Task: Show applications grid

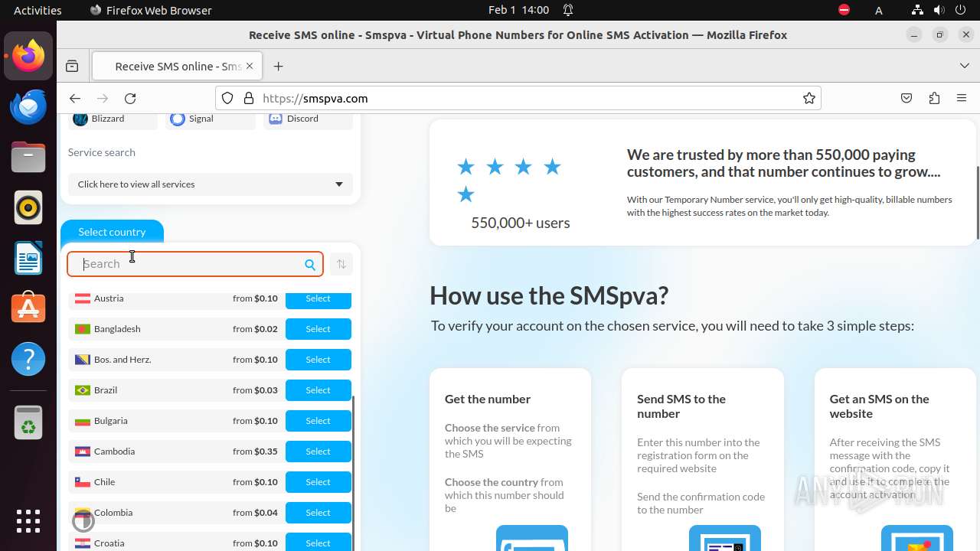Action: tap(28, 521)
